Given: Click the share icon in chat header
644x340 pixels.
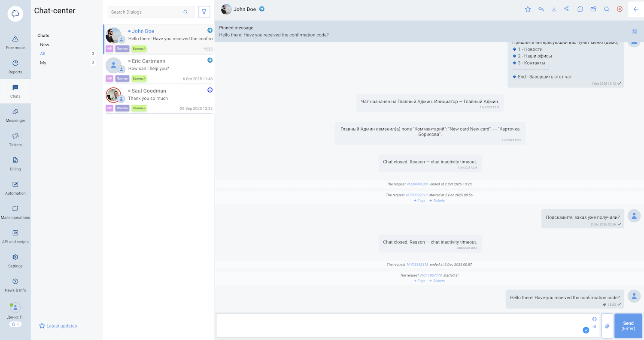Looking at the screenshot, I should point(567,9).
